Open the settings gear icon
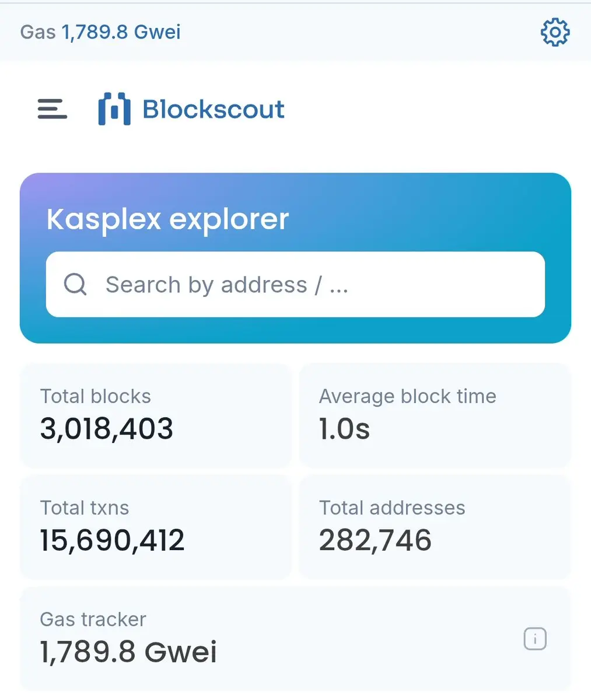Screen dimensions: 591x700 point(555,32)
